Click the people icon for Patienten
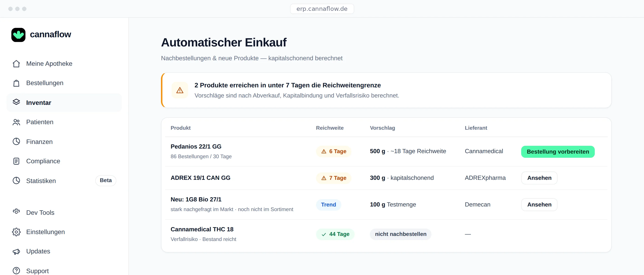Image resolution: width=644 pixels, height=275 pixels. pyautogui.click(x=16, y=122)
